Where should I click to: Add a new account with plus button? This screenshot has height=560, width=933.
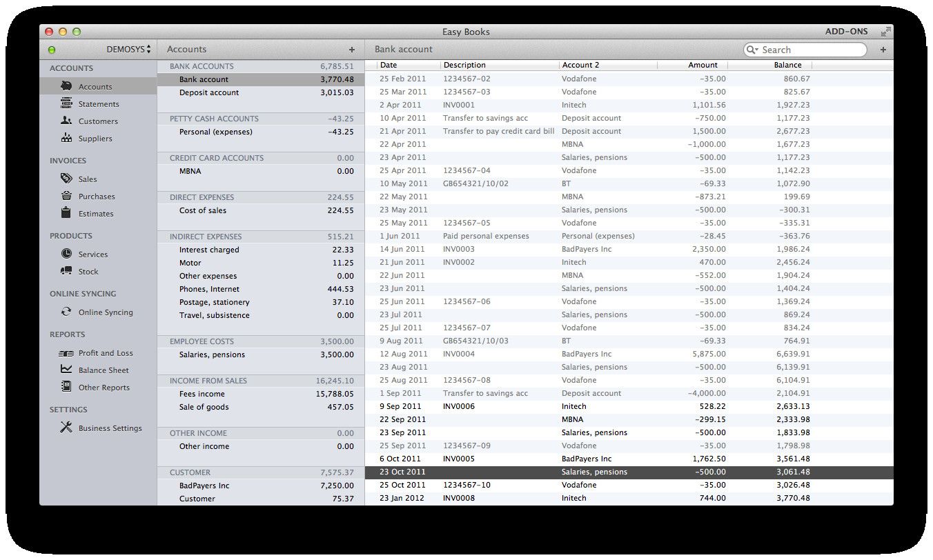click(x=352, y=50)
